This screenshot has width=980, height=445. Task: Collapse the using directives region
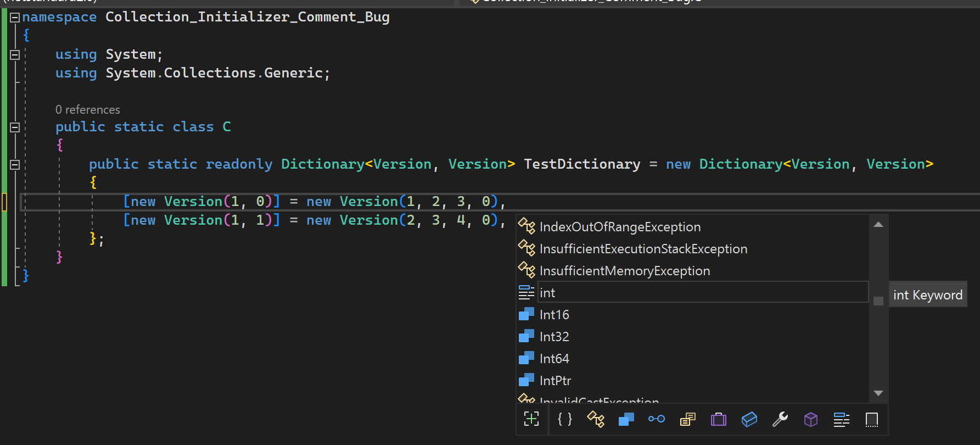coord(15,55)
